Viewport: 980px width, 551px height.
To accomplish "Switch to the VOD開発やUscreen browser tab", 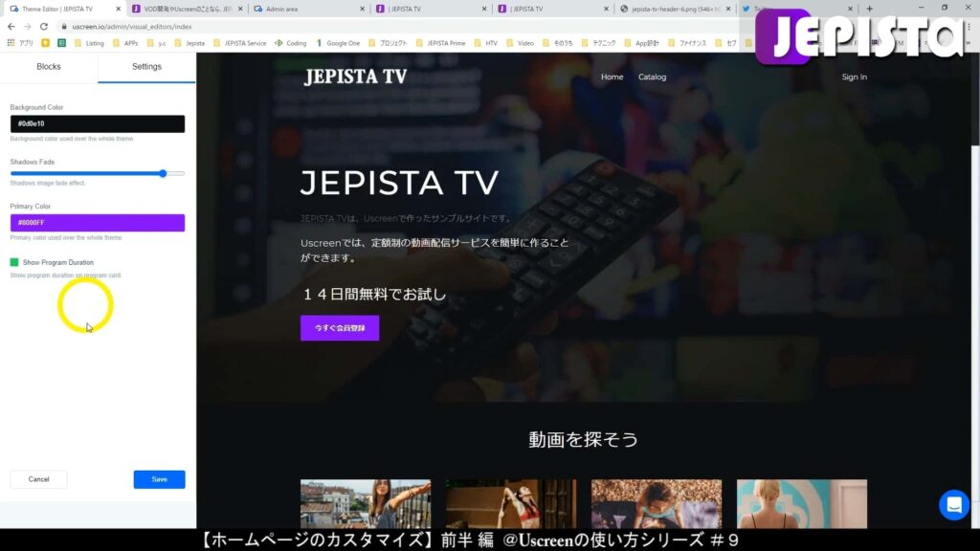I will [x=187, y=9].
